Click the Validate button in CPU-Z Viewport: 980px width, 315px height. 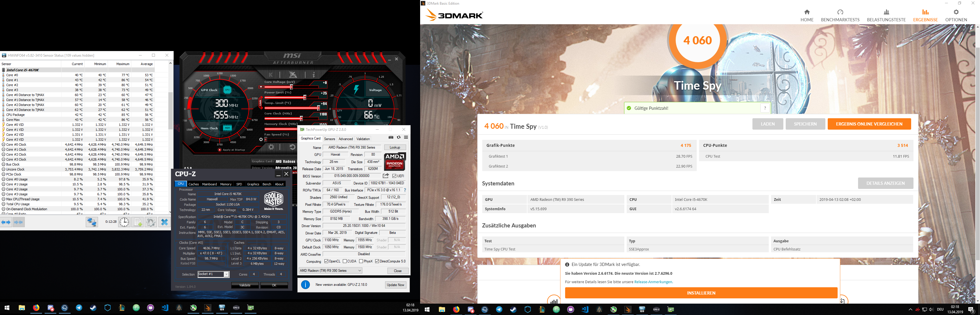(x=244, y=285)
